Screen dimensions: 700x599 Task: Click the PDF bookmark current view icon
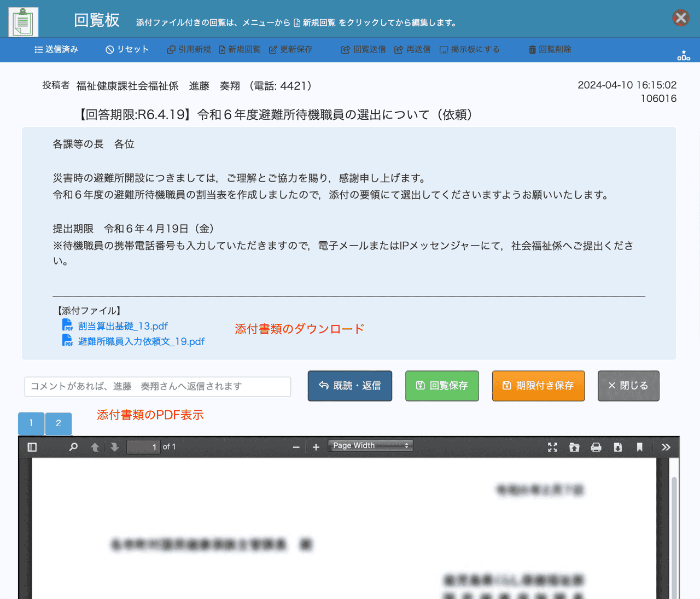[639, 447]
